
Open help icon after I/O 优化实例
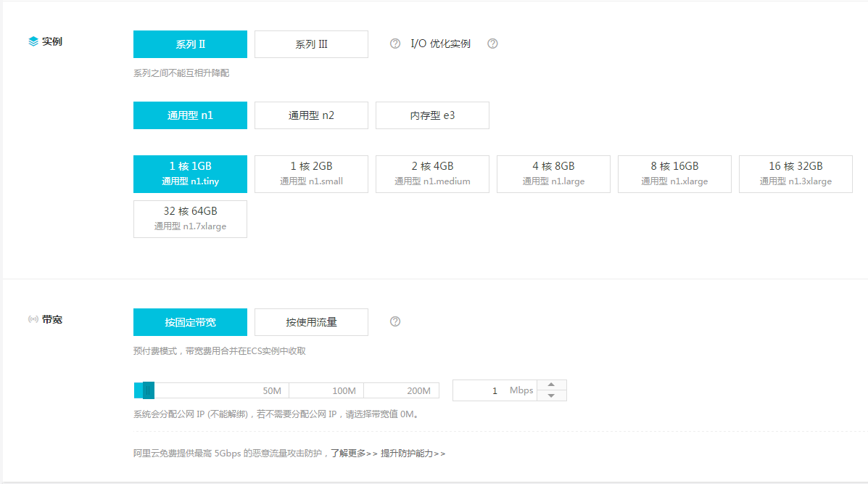pos(492,44)
